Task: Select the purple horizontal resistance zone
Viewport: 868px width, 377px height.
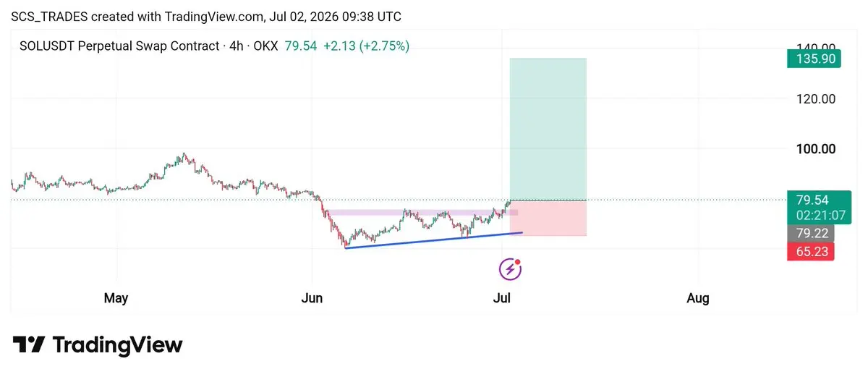Action: (x=422, y=213)
